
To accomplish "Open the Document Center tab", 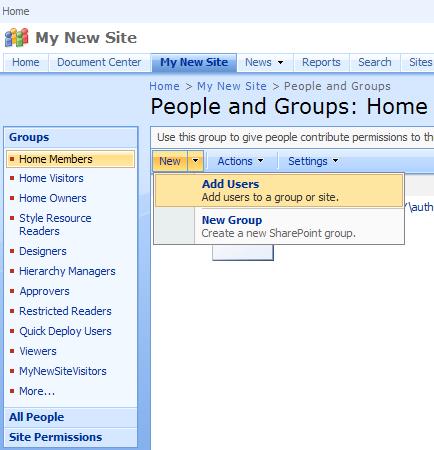I will [99, 62].
